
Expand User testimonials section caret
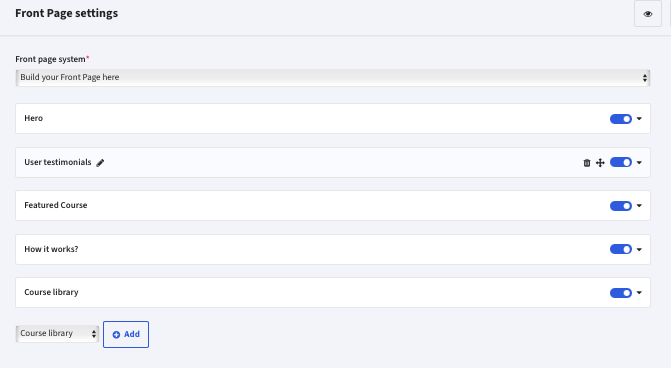tap(639, 162)
